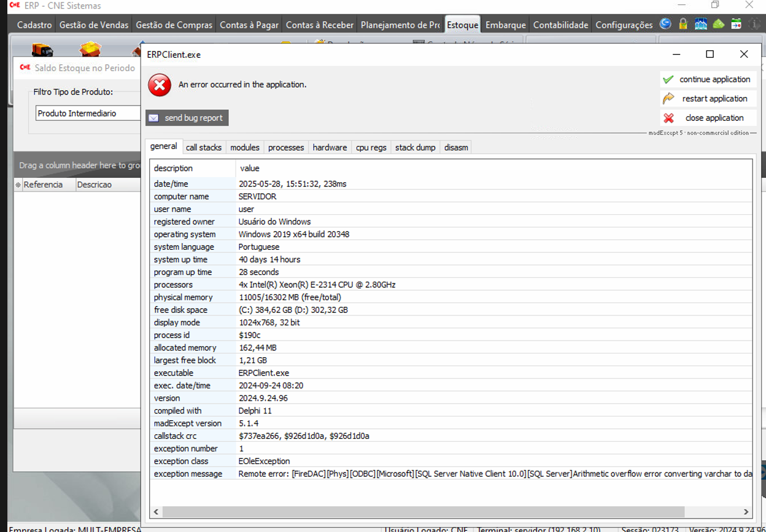Click the restart application button
This screenshot has height=532, width=766.
pos(708,99)
